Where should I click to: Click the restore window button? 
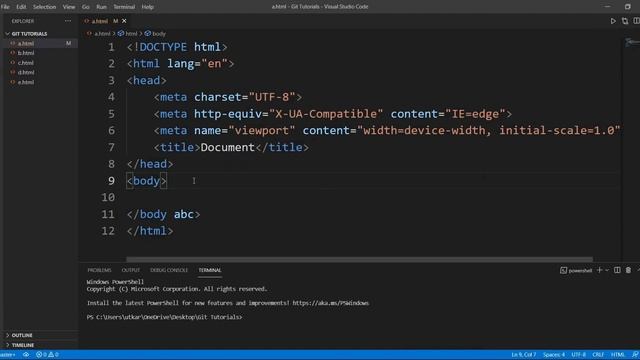(628, 7)
